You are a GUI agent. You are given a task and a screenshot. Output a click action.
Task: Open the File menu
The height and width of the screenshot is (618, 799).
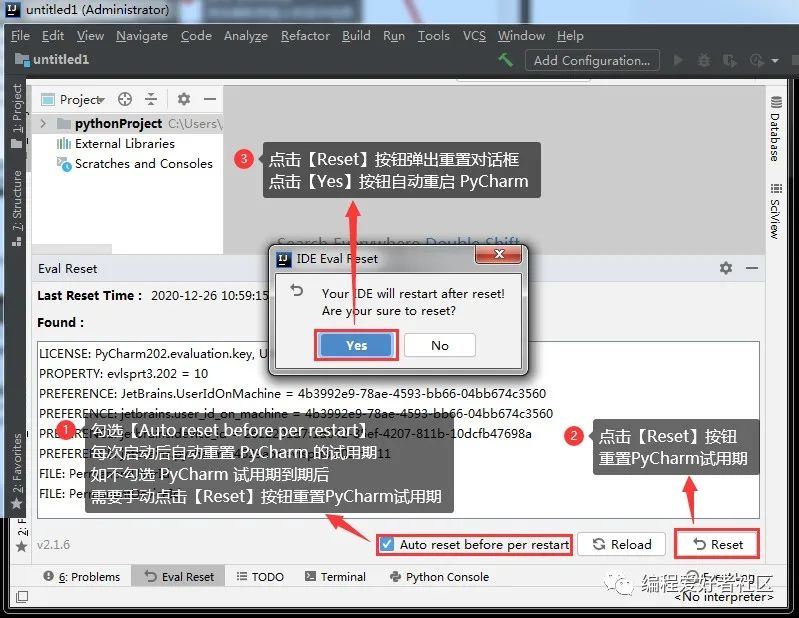coord(20,36)
